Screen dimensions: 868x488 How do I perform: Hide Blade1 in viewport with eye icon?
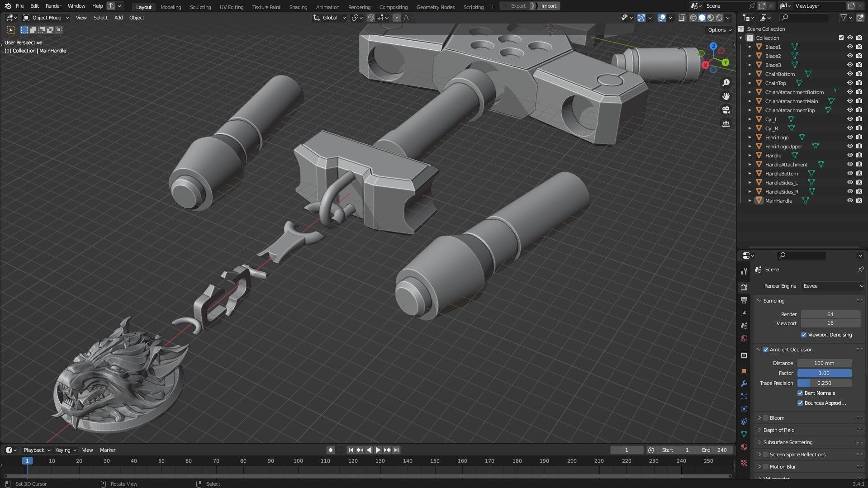coord(850,47)
